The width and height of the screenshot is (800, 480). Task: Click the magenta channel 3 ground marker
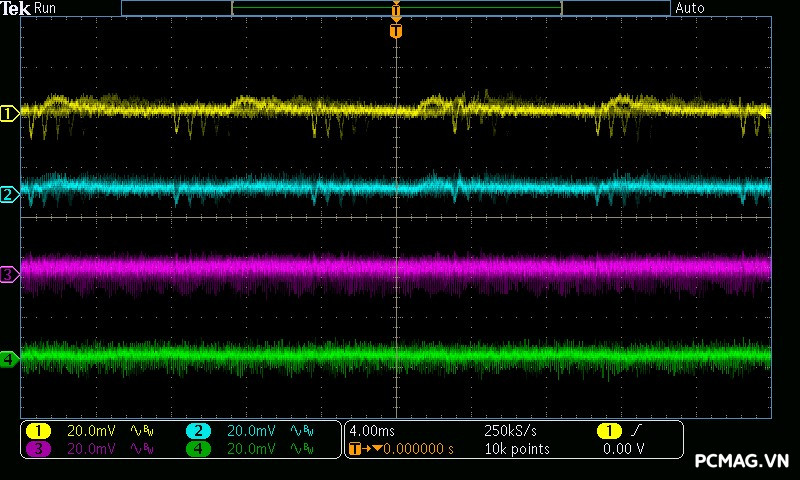point(9,274)
